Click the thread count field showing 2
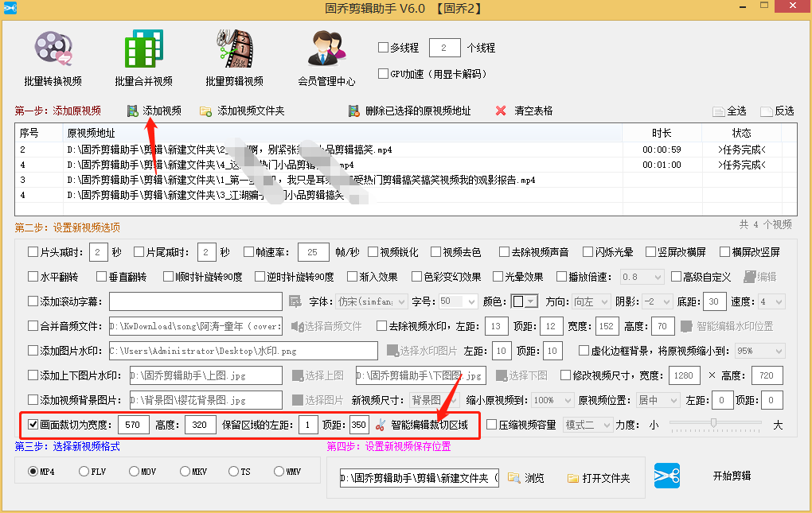The height and width of the screenshot is (513, 812). pos(445,48)
